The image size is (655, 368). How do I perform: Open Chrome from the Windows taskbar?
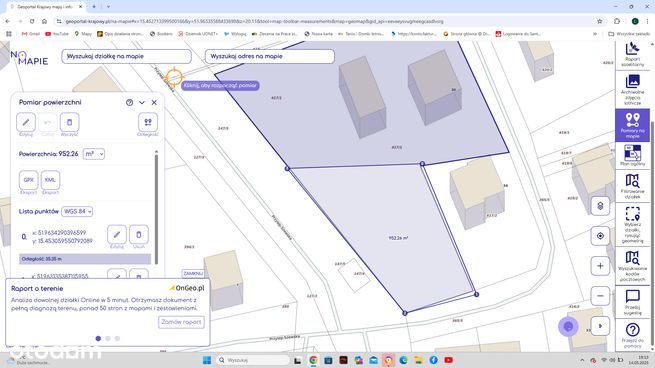click(x=313, y=360)
